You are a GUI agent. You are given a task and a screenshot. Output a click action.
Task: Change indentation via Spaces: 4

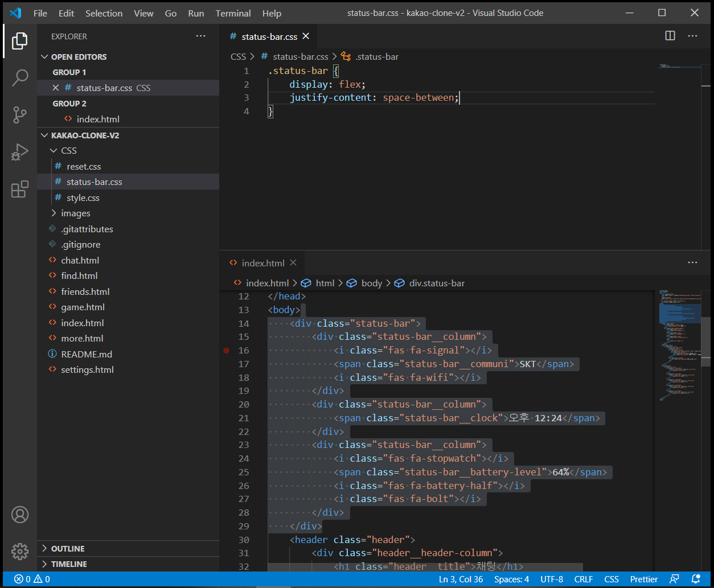pyautogui.click(x=511, y=579)
